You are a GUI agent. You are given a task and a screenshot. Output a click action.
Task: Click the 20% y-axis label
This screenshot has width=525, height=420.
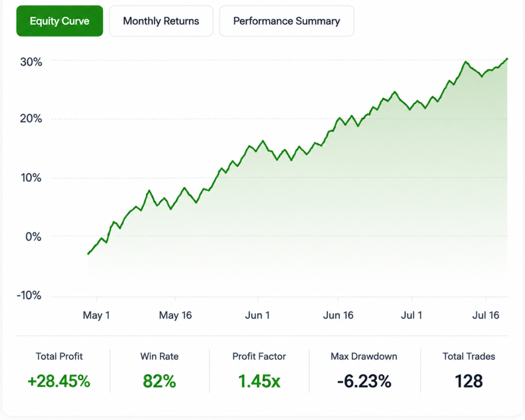tap(31, 118)
